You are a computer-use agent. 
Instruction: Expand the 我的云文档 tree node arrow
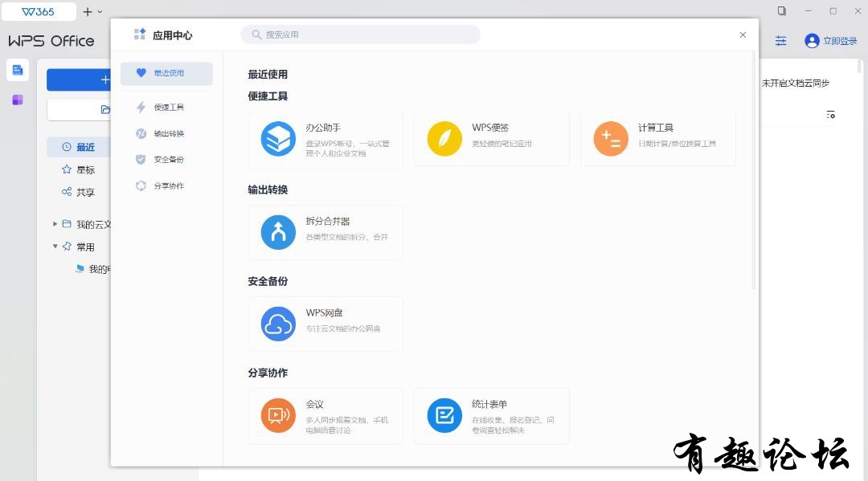tap(55, 224)
